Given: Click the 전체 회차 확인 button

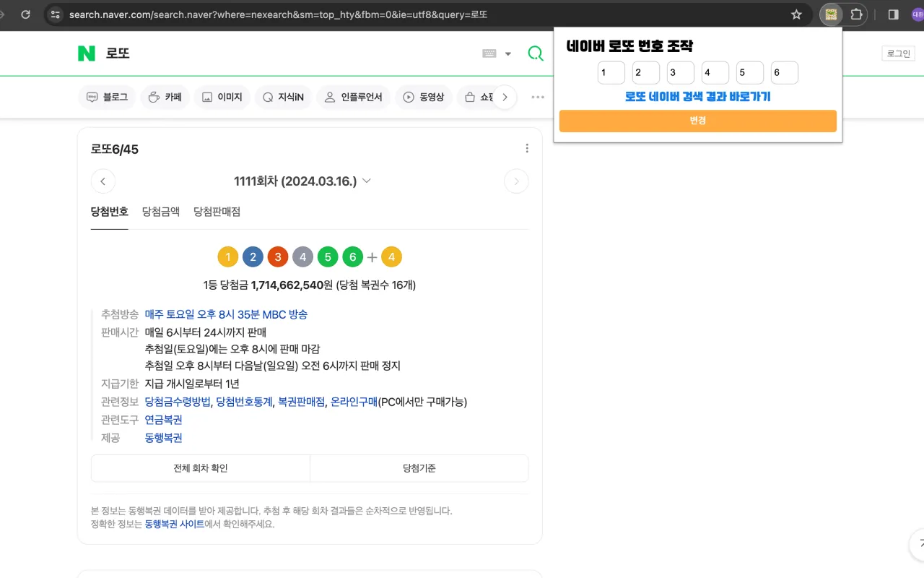Looking at the screenshot, I should (201, 468).
